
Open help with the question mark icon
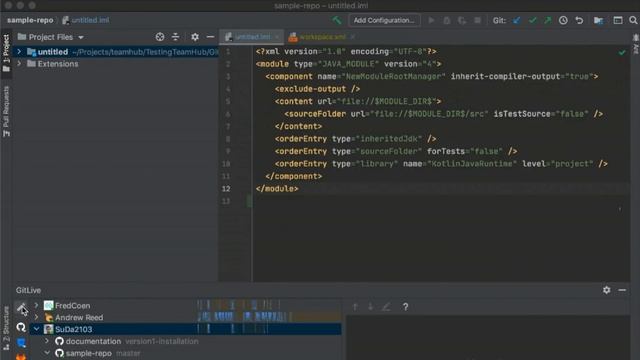pyautogui.click(x=405, y=307)
